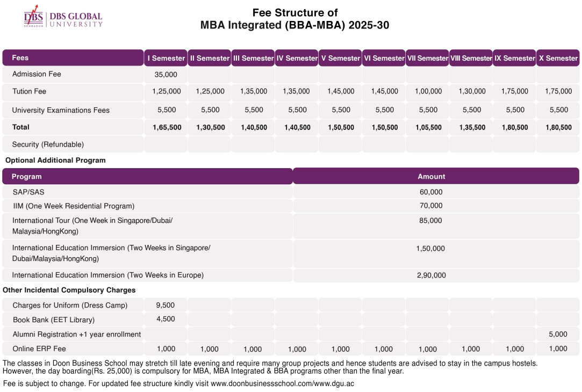
Task: Click the X Semester header
Action: 558,57
